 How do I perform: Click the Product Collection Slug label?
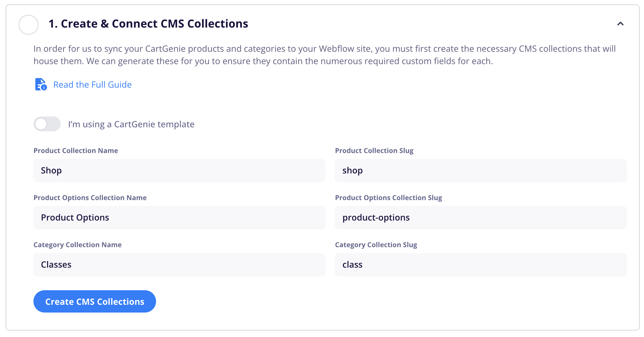click(374, 151)
